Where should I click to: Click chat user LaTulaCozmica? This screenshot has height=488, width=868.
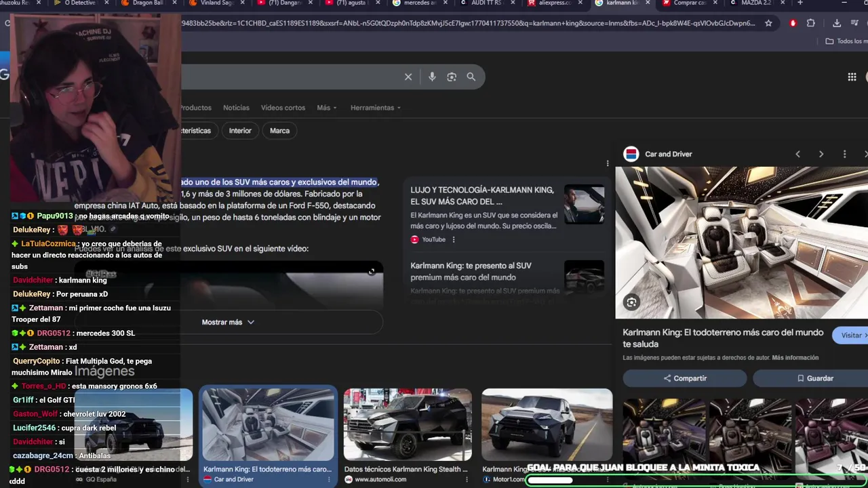click(x=48, y=243)
